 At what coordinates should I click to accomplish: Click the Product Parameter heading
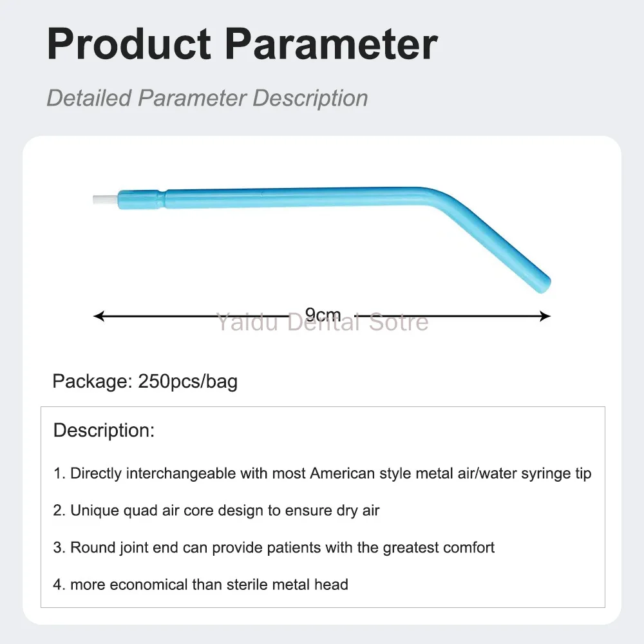point(242,44)
